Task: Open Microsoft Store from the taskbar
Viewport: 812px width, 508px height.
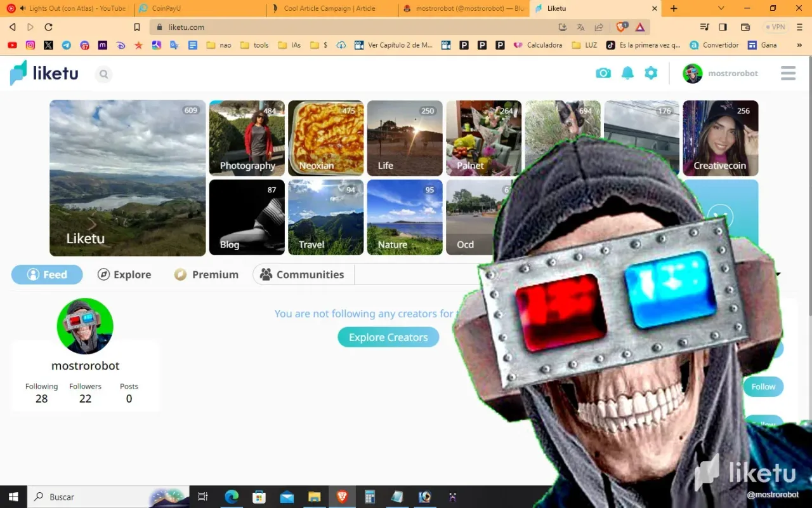Action: pyautogui.click(x=259, y=497)
